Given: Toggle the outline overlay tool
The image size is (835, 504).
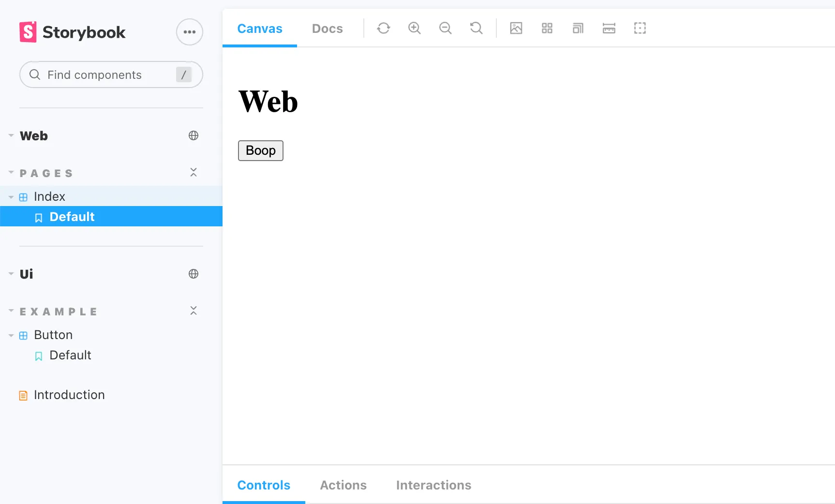Looking at the screenshot, I should coord(640,28).
